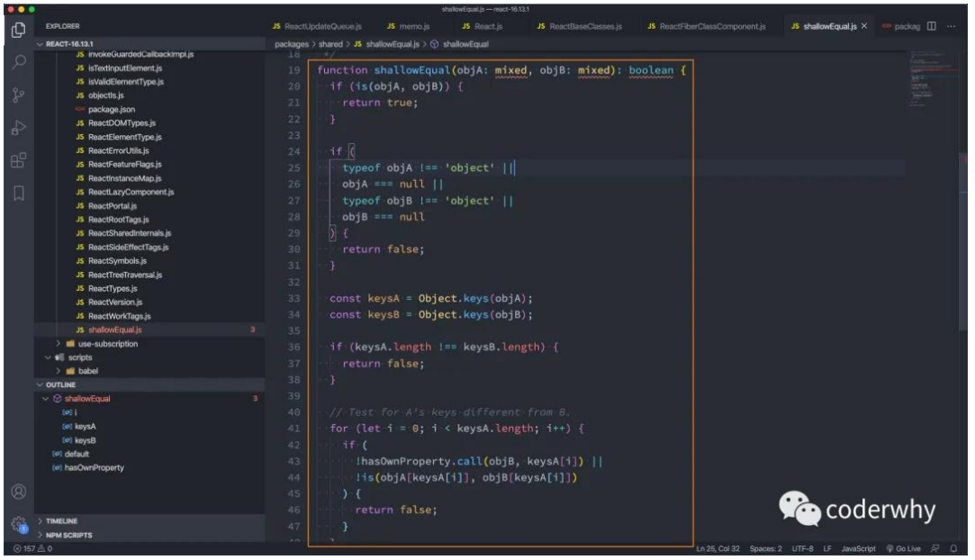
Task: Open ReactVersion.js in the explorer
Action: tap(115, 302)
